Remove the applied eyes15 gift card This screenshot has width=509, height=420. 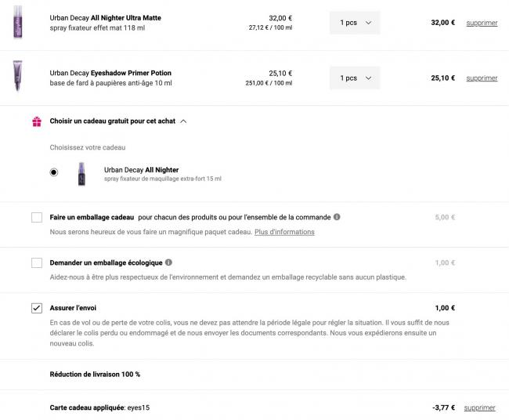(479, 407)
